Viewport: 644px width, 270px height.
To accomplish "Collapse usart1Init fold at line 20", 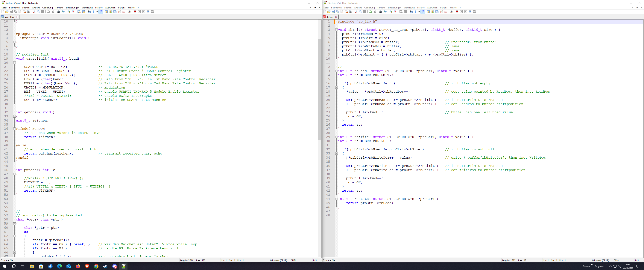I will [x=14, y=63].
